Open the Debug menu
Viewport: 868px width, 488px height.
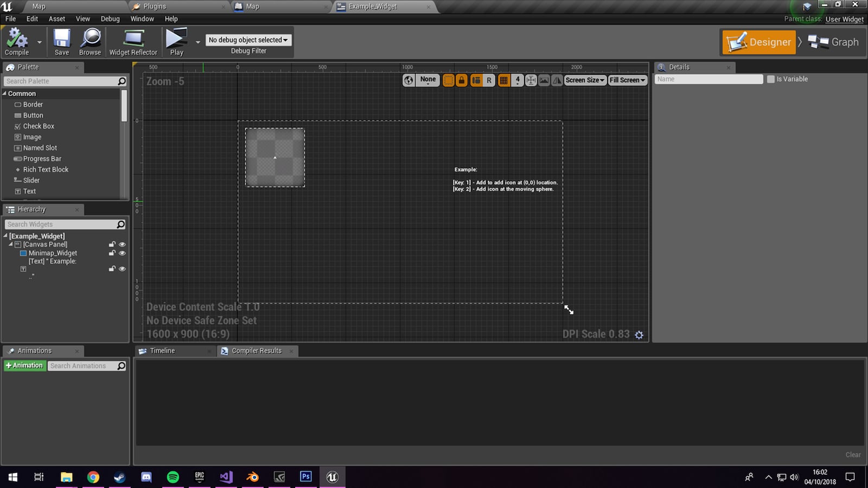pos(110,18)
